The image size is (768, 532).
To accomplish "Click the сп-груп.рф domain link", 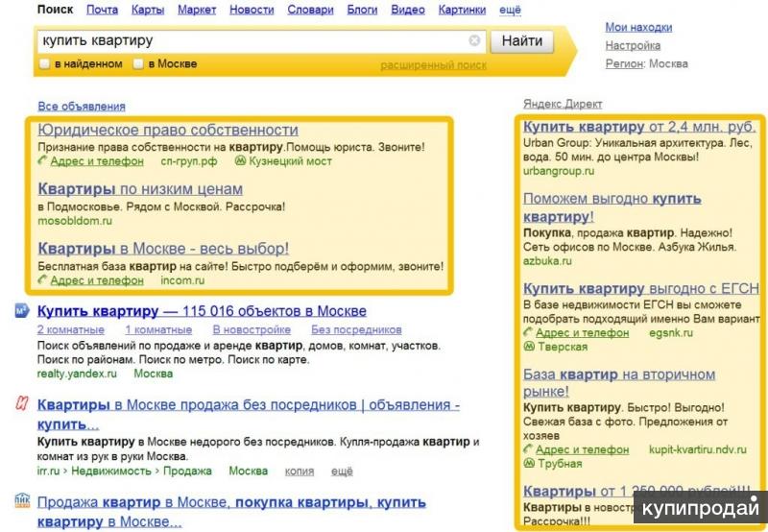I will pos(188,161).
